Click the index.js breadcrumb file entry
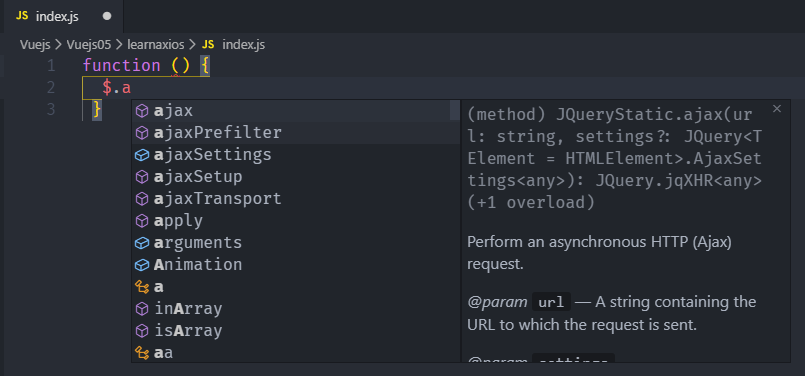This screenshot has width=805, height=376. pos(234,45)
